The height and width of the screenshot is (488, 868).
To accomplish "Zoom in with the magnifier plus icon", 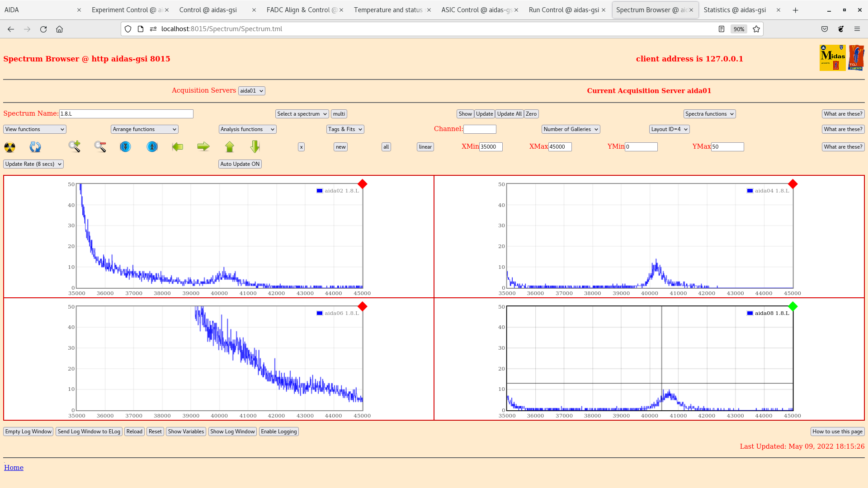I will (75, 146).
